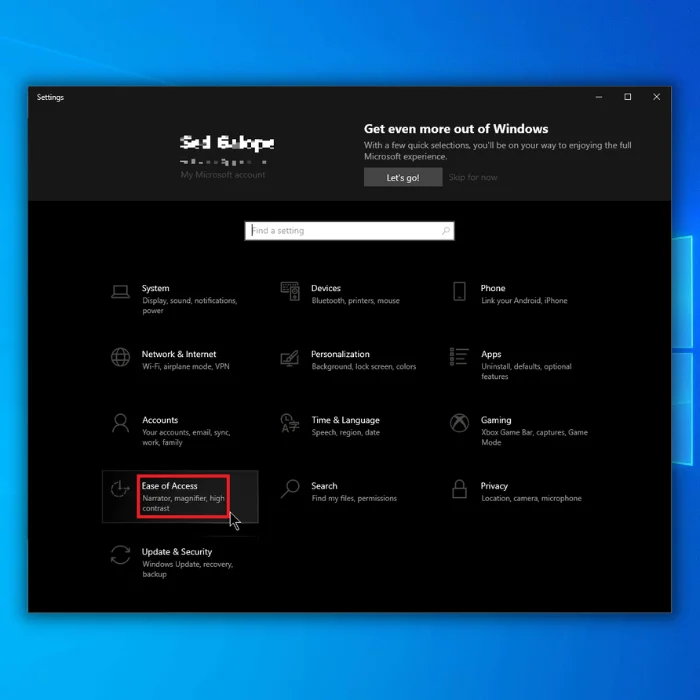
Task: Select Phone category title
Action: coord(493,288)
